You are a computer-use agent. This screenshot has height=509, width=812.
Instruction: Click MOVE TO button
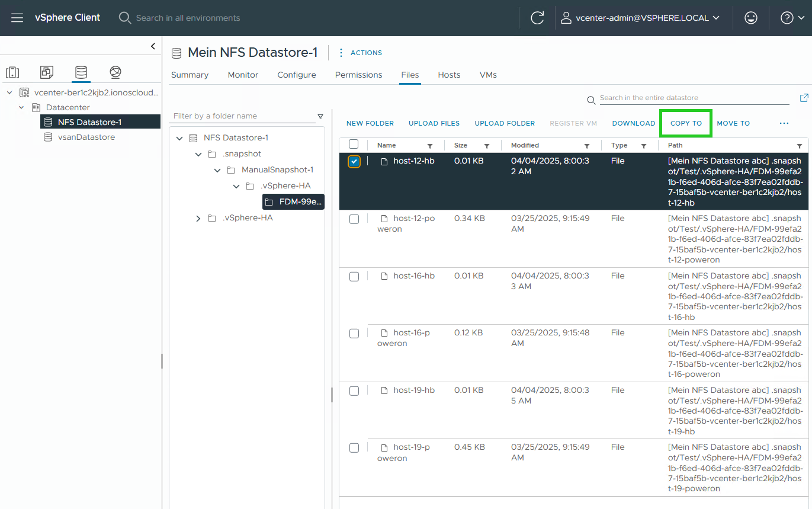coord(733,123)
